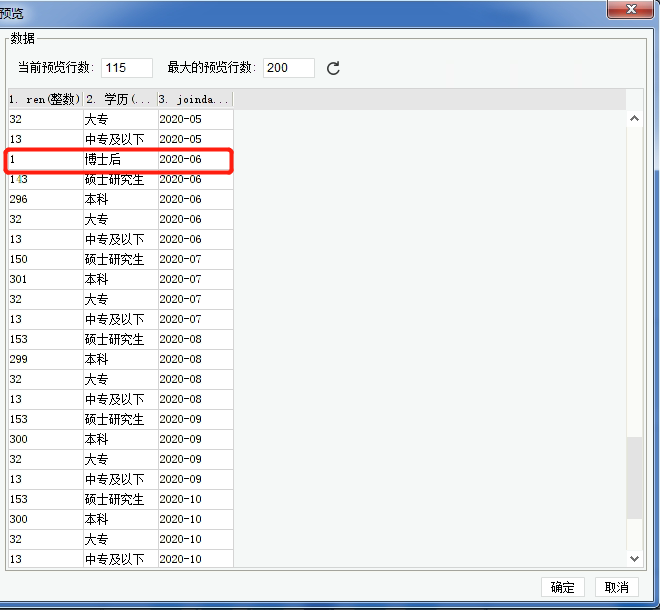Close the preview dialog window
Viewport: 660px width, 610px height.
(x=630, y=9)
